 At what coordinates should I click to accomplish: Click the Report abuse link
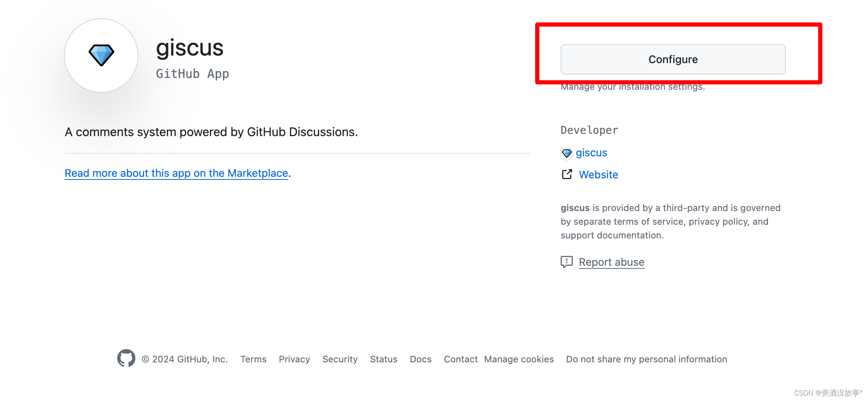click(611, 262)
